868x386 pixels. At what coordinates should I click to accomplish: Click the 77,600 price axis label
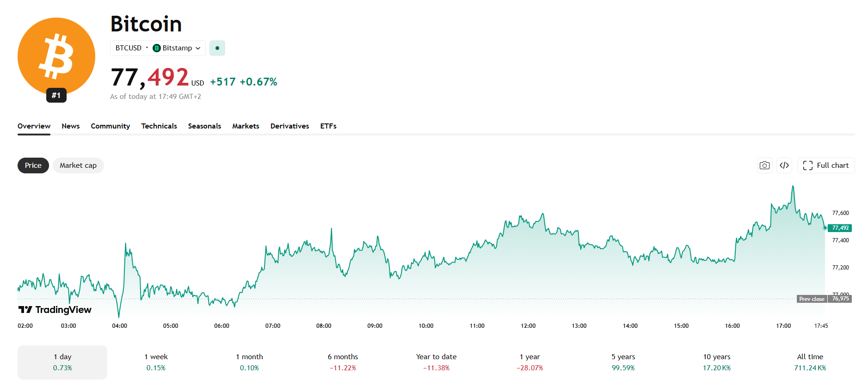840,213
